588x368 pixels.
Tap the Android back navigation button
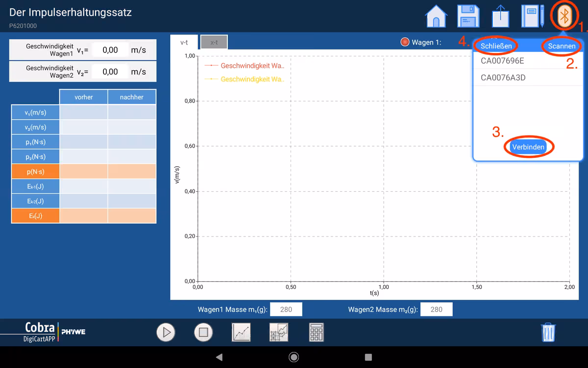click(219, 357)
